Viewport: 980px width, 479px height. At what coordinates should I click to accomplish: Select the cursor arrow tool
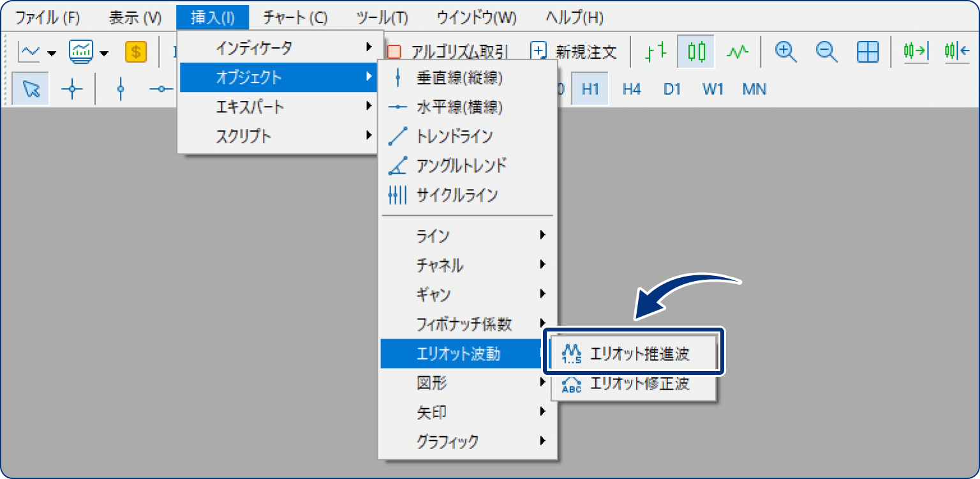31,89
